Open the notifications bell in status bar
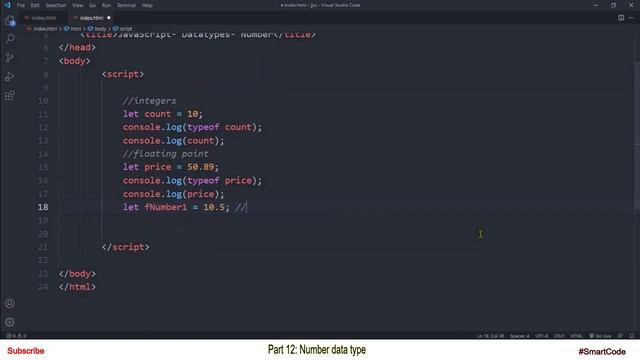Viewport: 640px width, 360px height. tap(632, 336)
